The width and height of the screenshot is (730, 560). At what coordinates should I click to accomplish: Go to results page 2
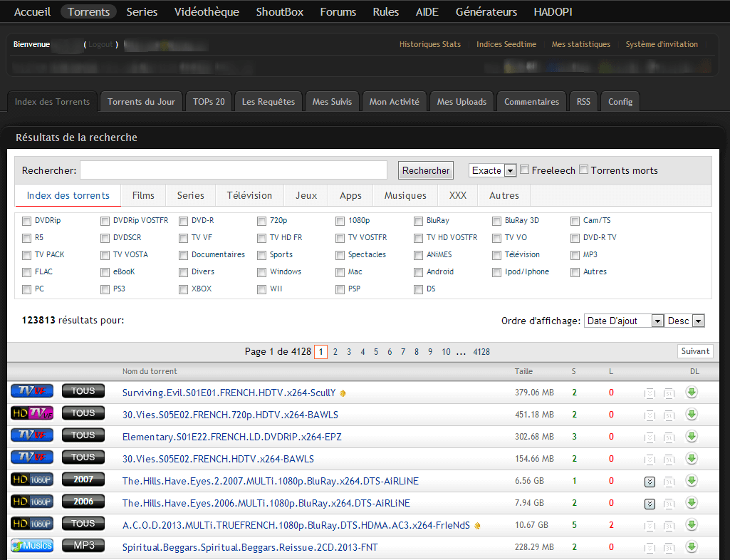[x=335, y=352]
